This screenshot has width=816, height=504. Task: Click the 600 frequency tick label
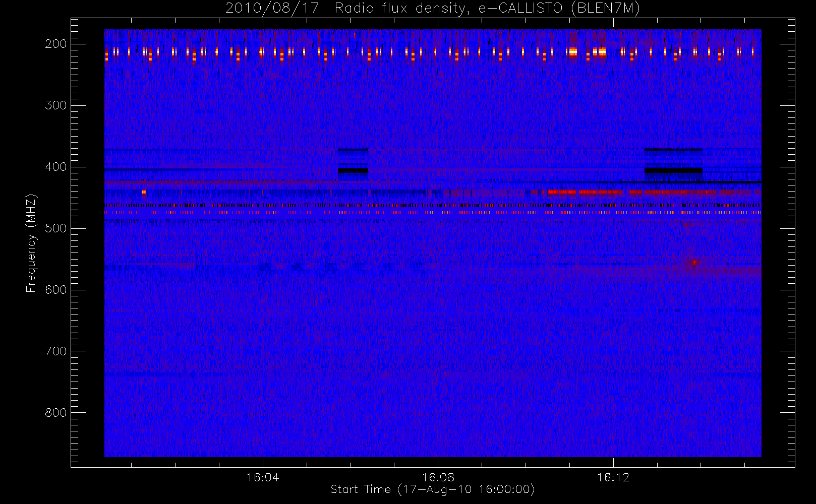coord(55,290)
